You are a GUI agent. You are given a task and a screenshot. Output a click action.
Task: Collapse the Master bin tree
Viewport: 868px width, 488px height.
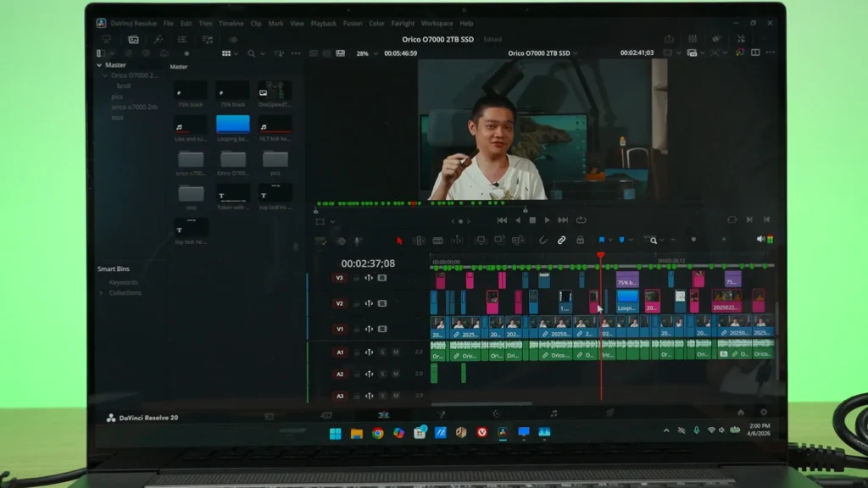point(100,64)
